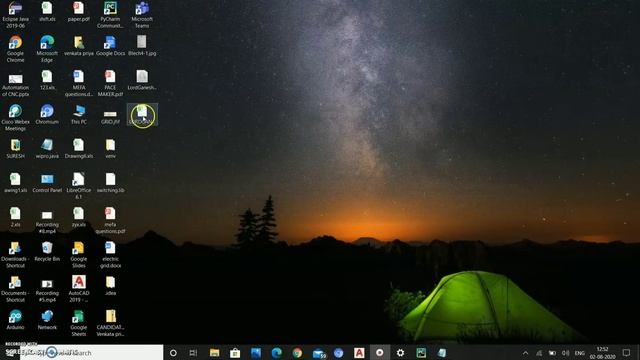Select the Microsoft Edge desktop shortcut
The width and height of the screenshot is (640, 360).
47,49
